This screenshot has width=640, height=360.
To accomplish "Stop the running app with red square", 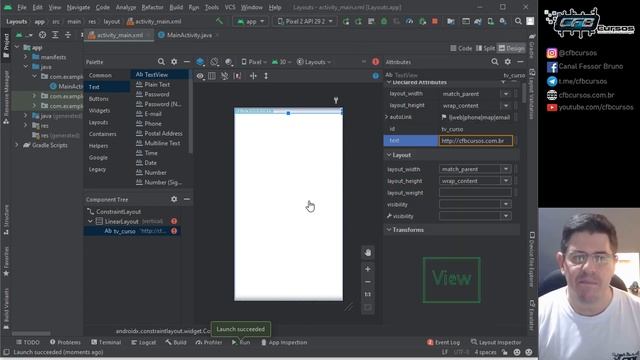I will pyautogui.click(x=435, y=21).
